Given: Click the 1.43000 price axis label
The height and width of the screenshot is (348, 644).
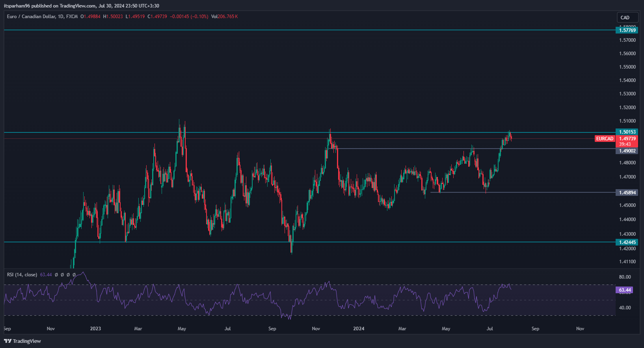Looking at the screenshot, I should 627,234.
